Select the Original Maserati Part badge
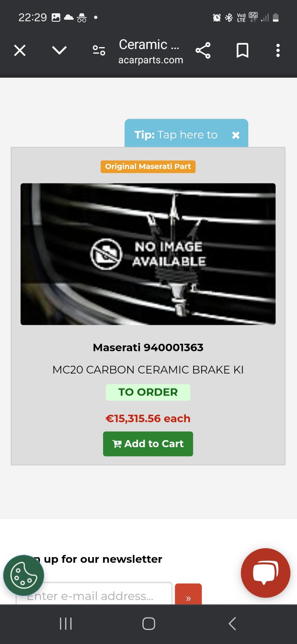This screenshot has width=297, height=644. 148,167
